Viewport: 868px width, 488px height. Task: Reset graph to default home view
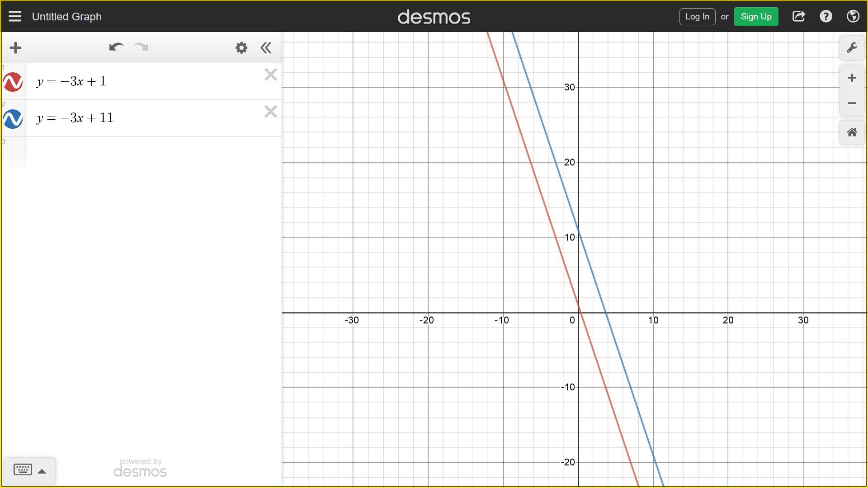click(x=852, y=132)
